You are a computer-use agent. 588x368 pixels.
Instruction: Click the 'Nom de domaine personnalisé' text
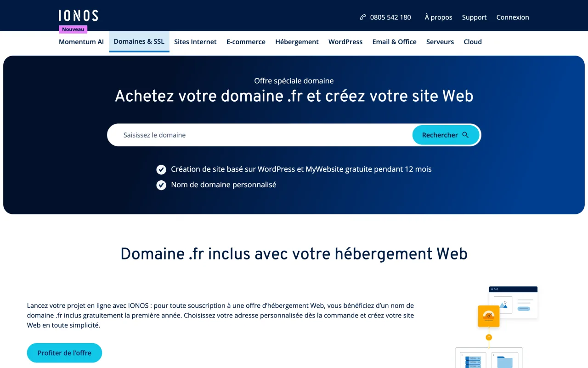pyautogui.click(x=224, y=185)
